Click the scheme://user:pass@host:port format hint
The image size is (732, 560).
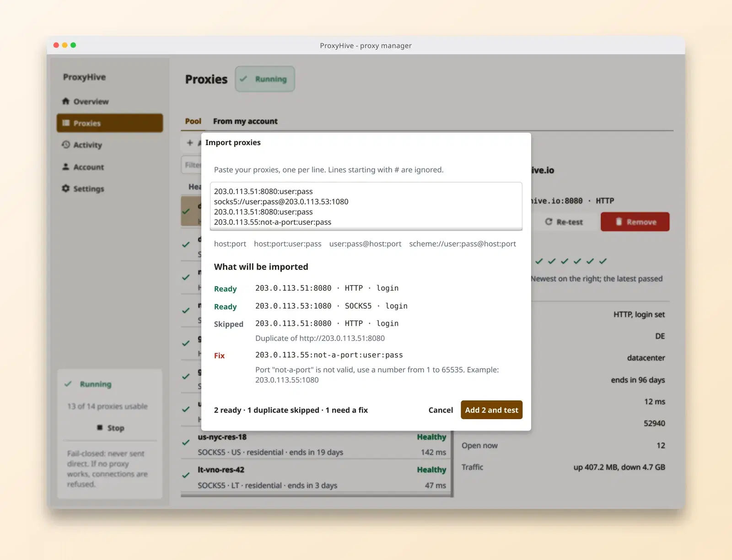tap(463, 244)
